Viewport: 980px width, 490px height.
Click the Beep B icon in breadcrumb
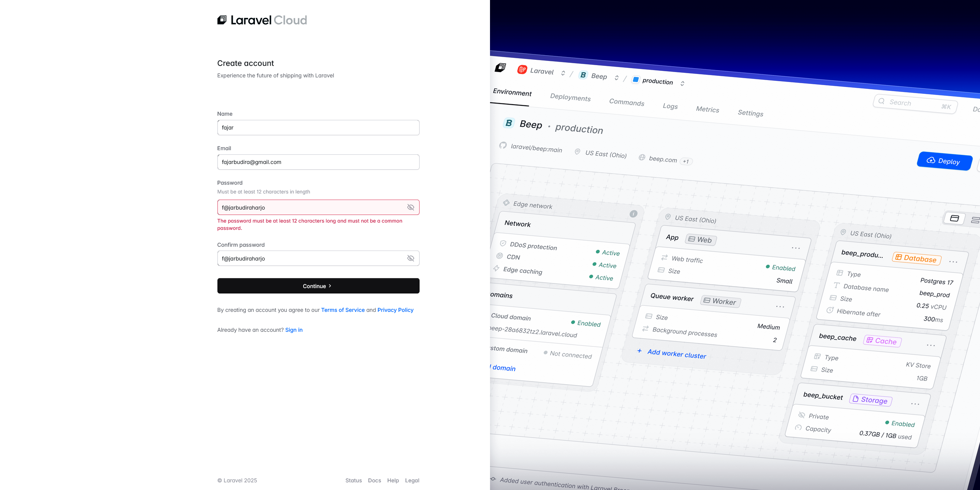(x=583, y=75)
